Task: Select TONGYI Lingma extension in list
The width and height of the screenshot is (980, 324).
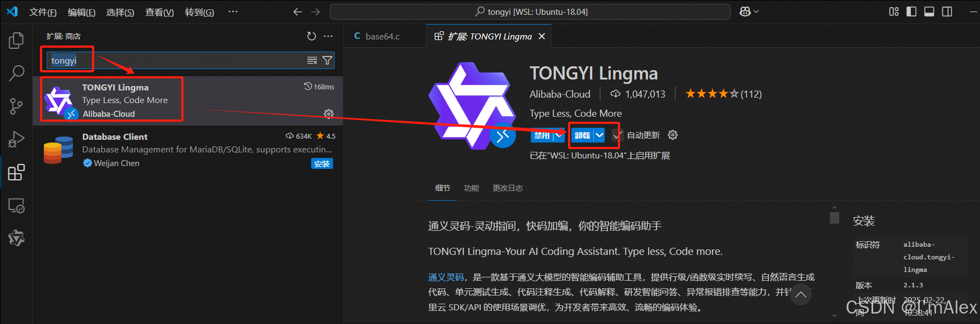Action: click(x=188, y=100)
